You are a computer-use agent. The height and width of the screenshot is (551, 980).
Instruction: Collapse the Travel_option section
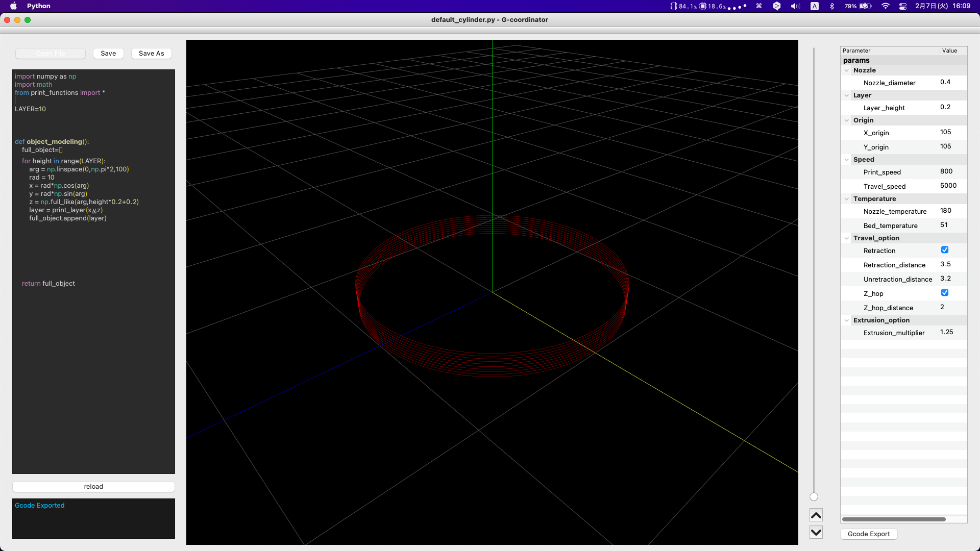point(847,238)
